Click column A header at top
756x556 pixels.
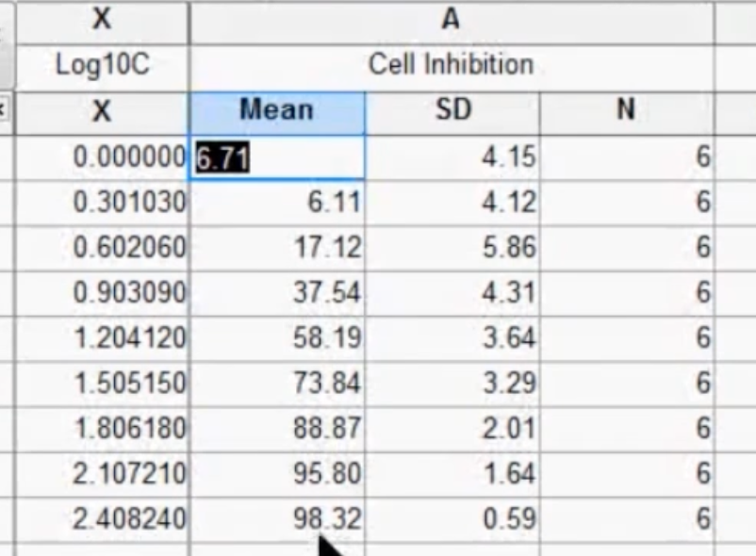click(x=451, y=19)
